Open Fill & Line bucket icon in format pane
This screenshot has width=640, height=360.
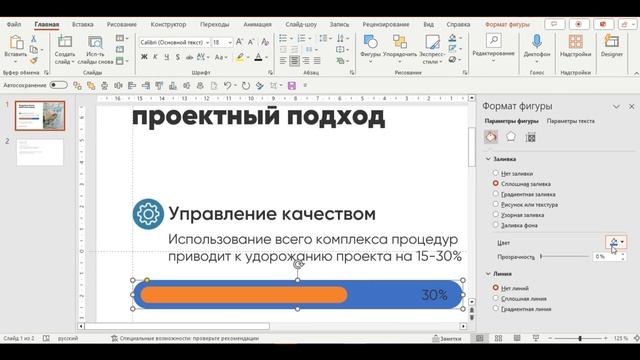pyautogui.click(x=491, y=137)
